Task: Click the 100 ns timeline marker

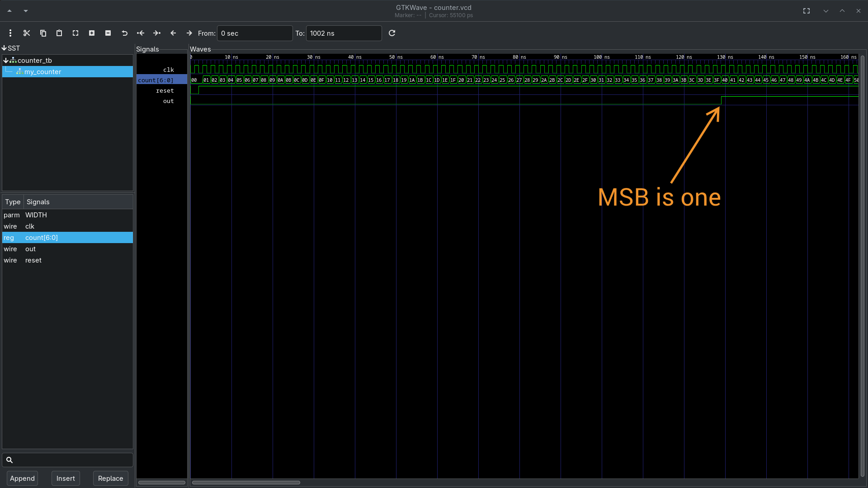Action: (602, 57)
